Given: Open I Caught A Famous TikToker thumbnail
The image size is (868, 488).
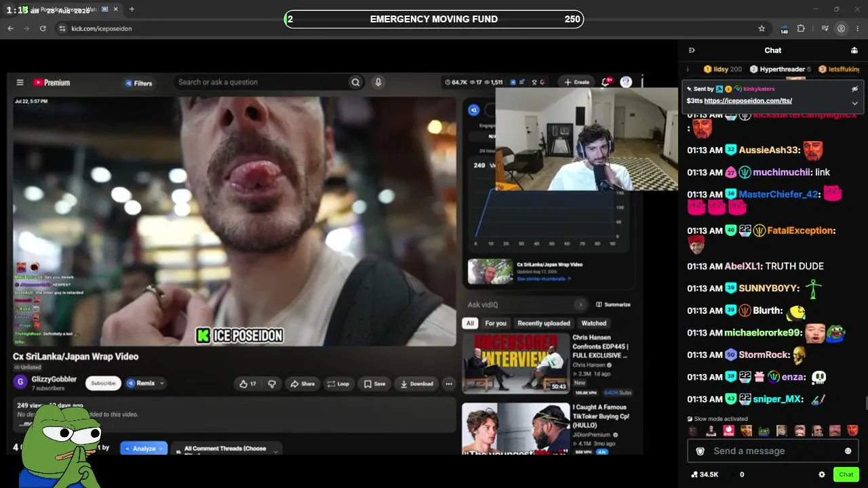Looking at the screenshot, I should [x=516, y=428].
